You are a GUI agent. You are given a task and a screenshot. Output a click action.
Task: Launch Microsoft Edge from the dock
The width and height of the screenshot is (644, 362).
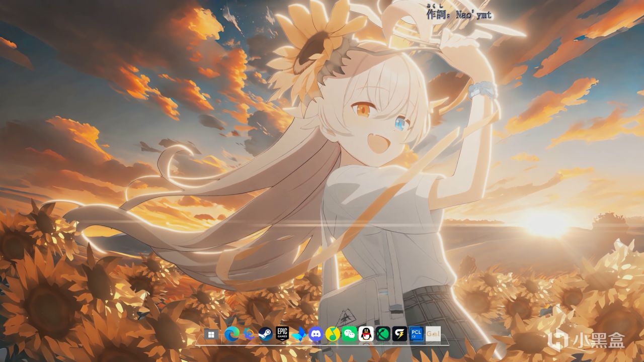[232, 334]
